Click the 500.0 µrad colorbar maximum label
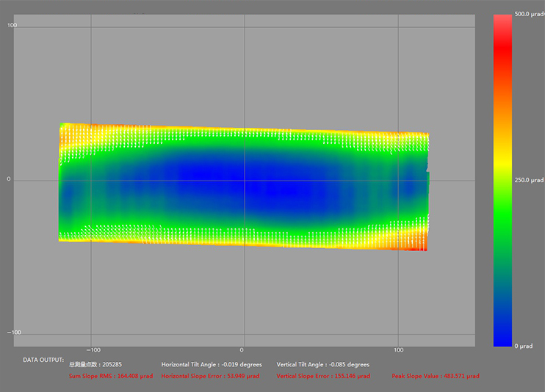Viewport: 545px width, 392px height. coord(529,14)
